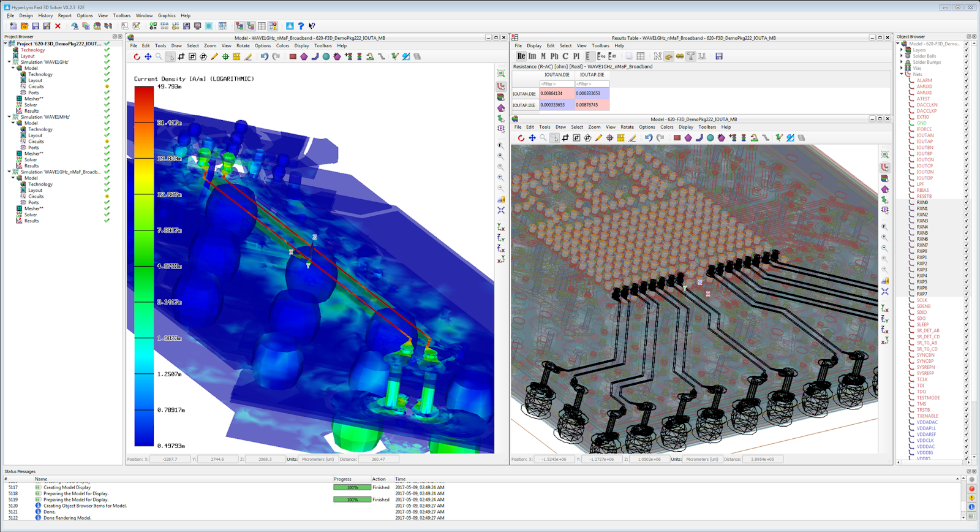Toggle the GND net checkbox
This screenshot has width=980, height=532.
click(x=967, y=123)
